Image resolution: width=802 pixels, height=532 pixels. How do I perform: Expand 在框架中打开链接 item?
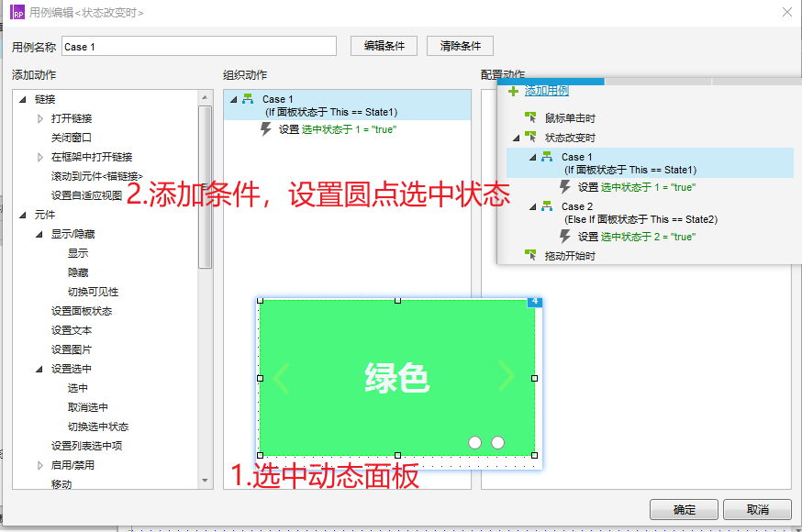39,157
